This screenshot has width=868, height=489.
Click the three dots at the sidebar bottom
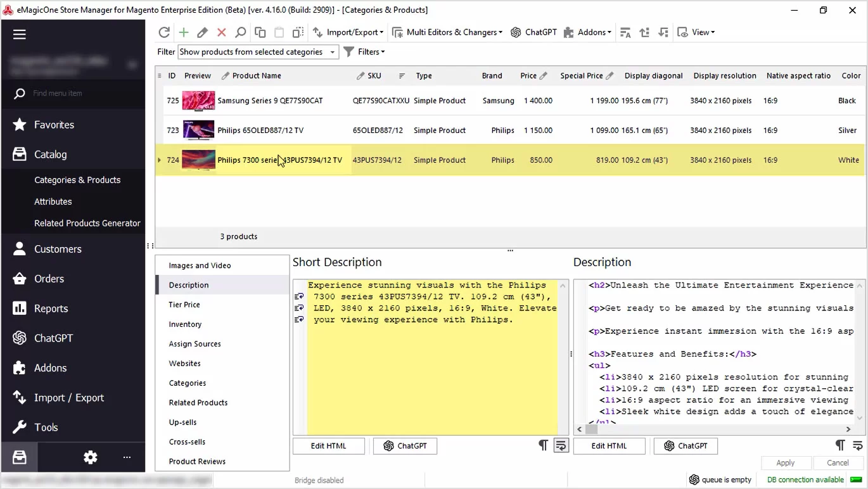point(127,457)
